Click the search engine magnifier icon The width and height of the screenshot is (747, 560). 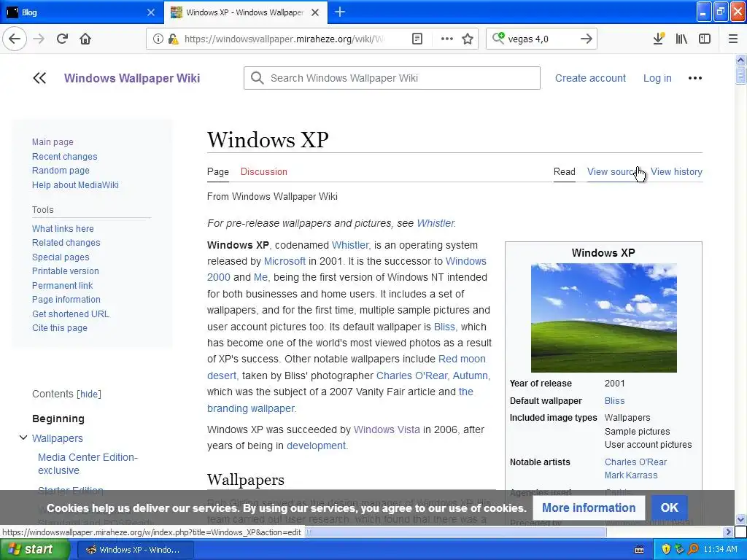pyautogui.click(x=498, y=38)
